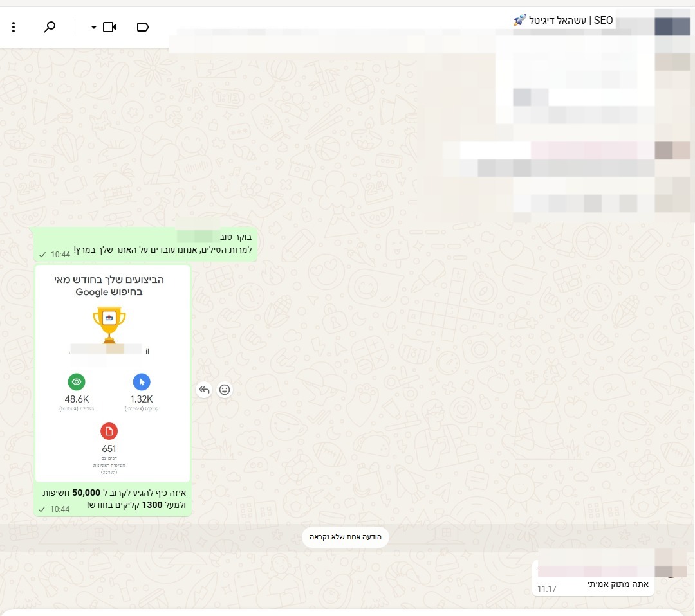
Task: Select the 'בוקר טוב' message
Action: [145, 244]
